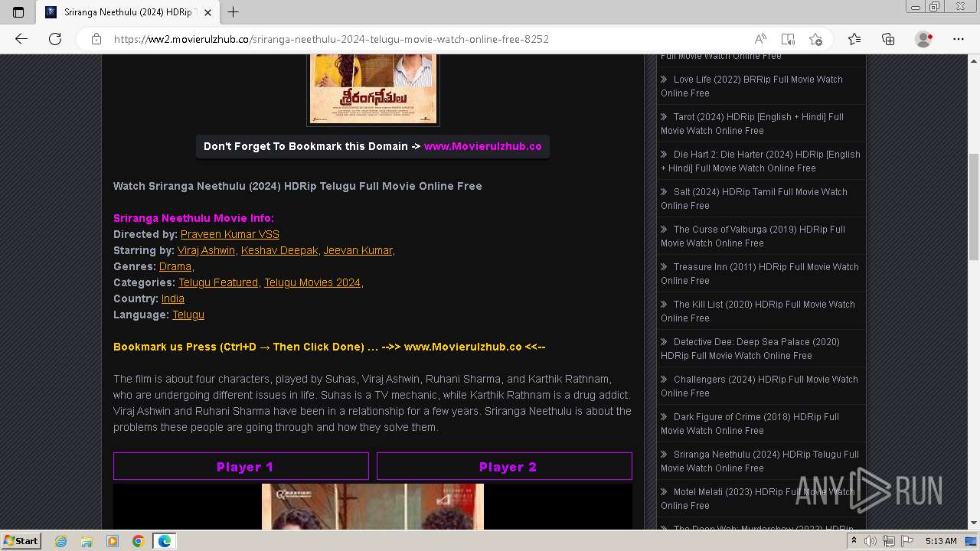The image size is (980, 551).
Task: Open the Favorites list
Action: [x=854, y=39]
